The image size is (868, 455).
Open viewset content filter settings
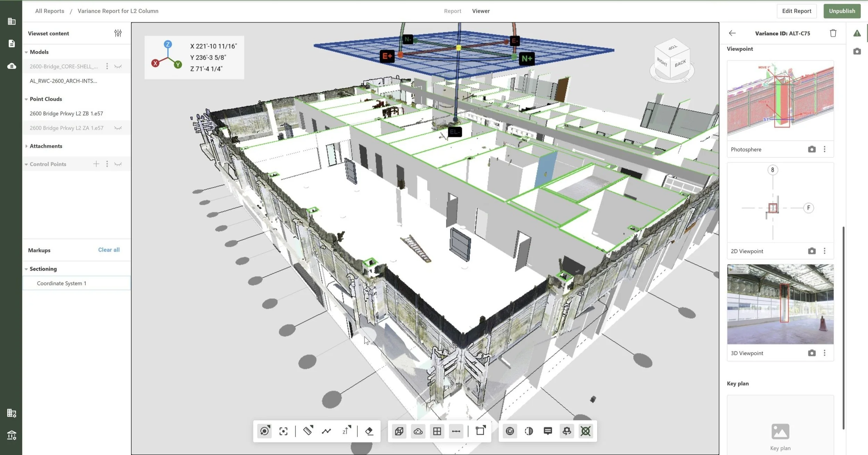[118, 33]
